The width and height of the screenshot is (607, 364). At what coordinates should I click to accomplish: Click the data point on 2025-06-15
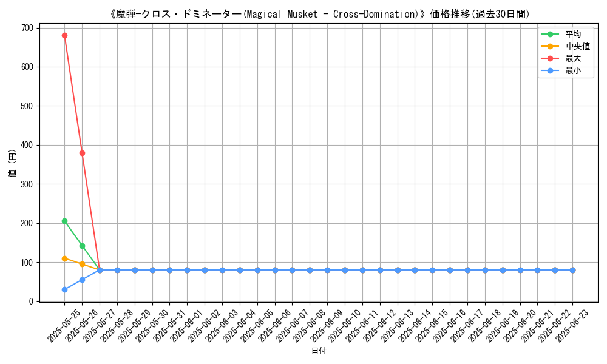pyautogui.click(x=432, y=271)
